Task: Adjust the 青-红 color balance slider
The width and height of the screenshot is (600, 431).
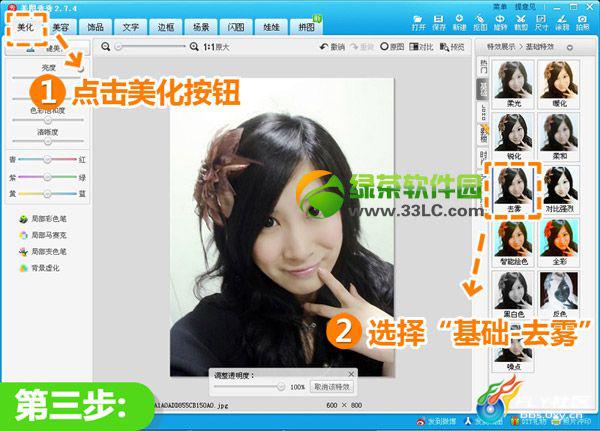Action: click(x=47, y=159)
